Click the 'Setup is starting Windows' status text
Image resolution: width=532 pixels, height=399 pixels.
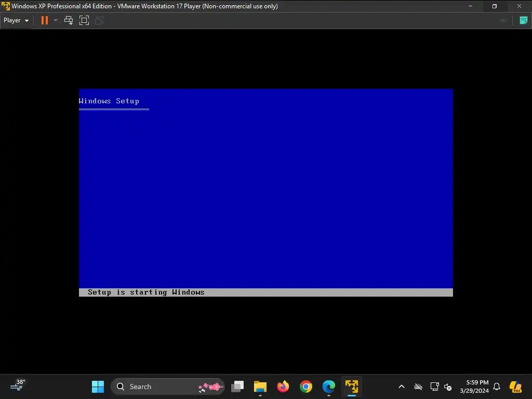click(146, 292)
